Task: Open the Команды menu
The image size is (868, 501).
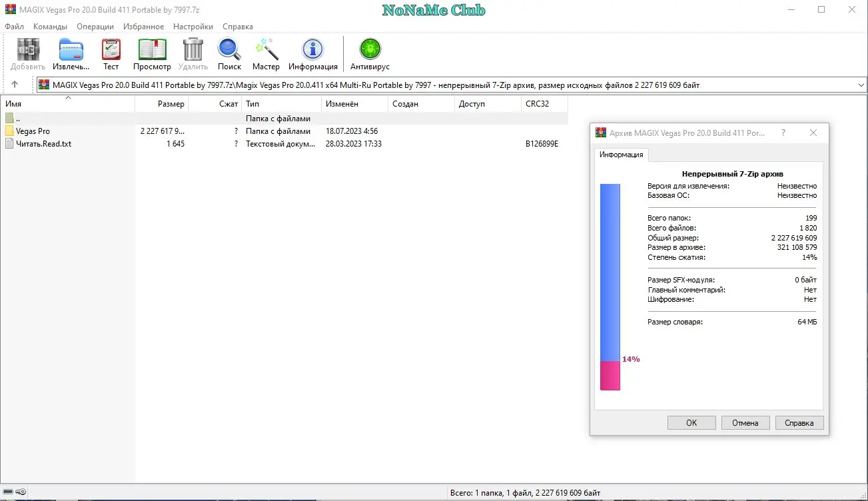Action: coord(50,27)
